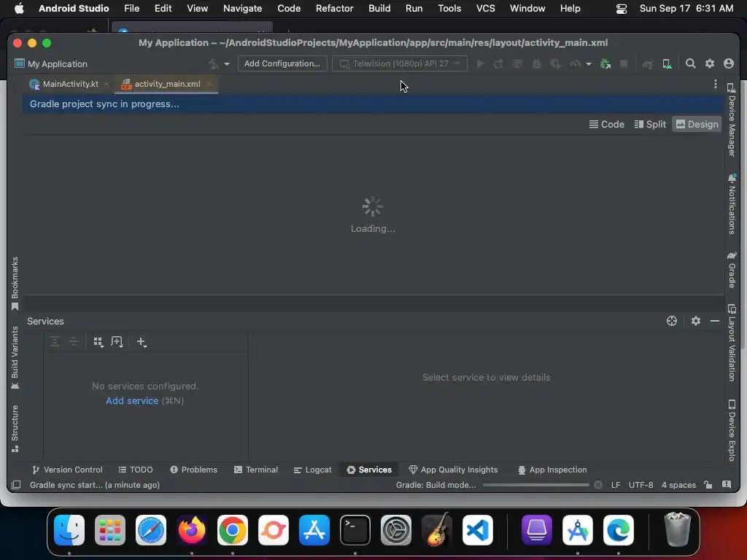The height and width of the screenshot is (560, 747).
Task: Open the build hammer dropdown arrow
Action: [x=227, y=64]
